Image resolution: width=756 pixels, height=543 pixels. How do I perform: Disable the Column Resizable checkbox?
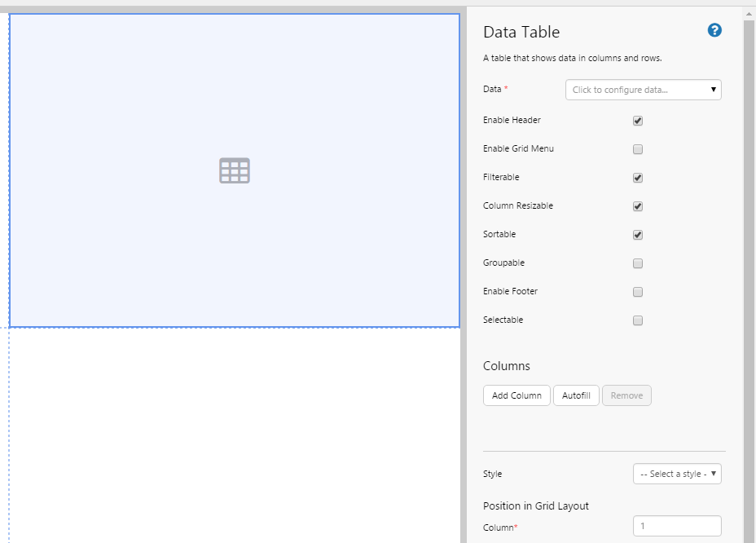click(638, 206)
